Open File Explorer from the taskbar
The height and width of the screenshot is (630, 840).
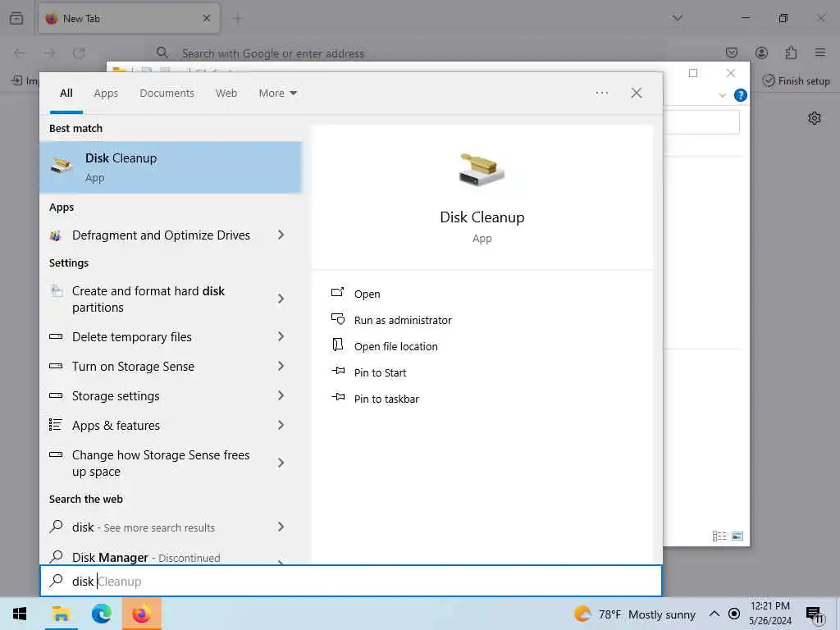pyautogui.click(x=61, y=614)
